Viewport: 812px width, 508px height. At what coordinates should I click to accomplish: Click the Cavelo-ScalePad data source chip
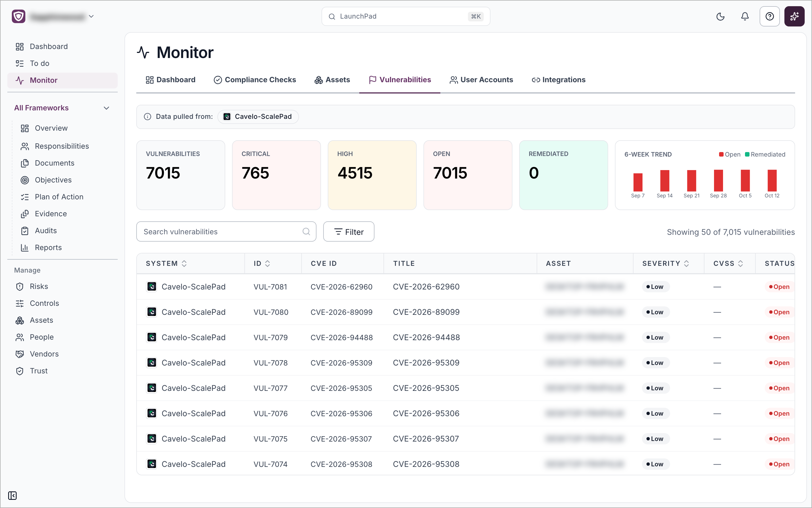pyautogui.click(x=258, y=117)
